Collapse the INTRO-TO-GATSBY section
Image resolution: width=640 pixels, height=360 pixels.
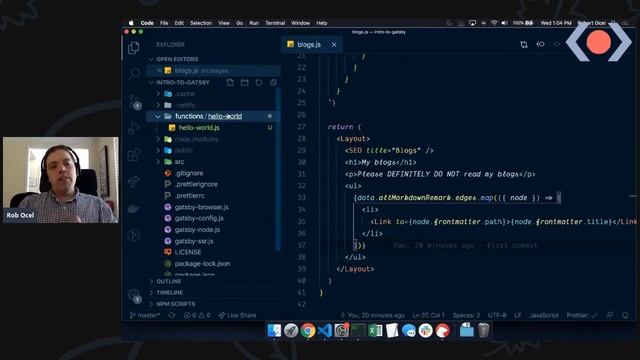[x=151, y=82]
